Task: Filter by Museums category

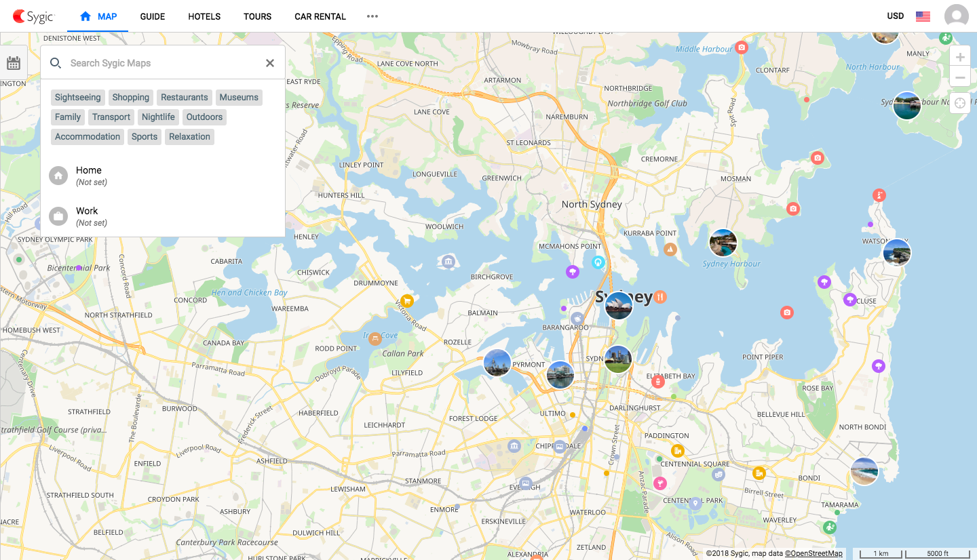Action: pos(239,98)
